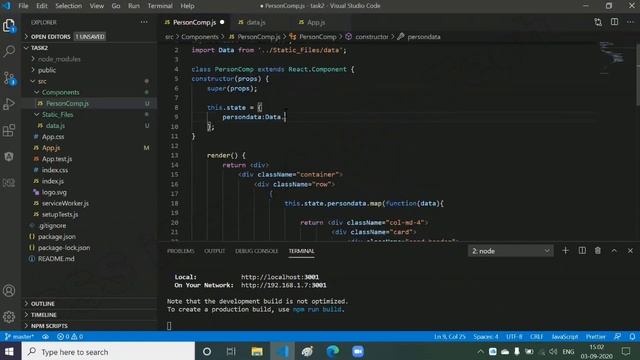Open the Selection menu
The width and height of the screenshot is (640, 360).
pyautogui.click(x=69, y=6)
